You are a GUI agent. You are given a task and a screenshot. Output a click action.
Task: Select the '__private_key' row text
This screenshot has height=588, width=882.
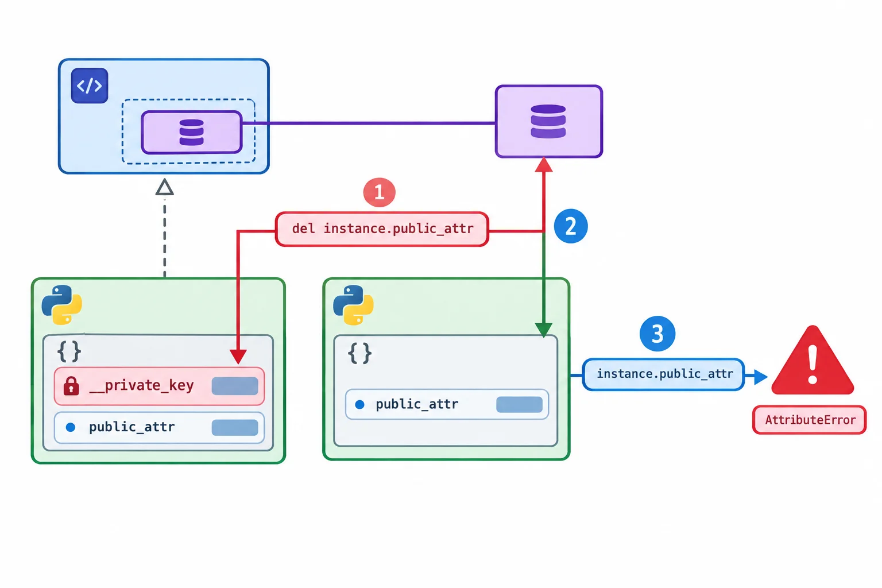tap(141, 385)
